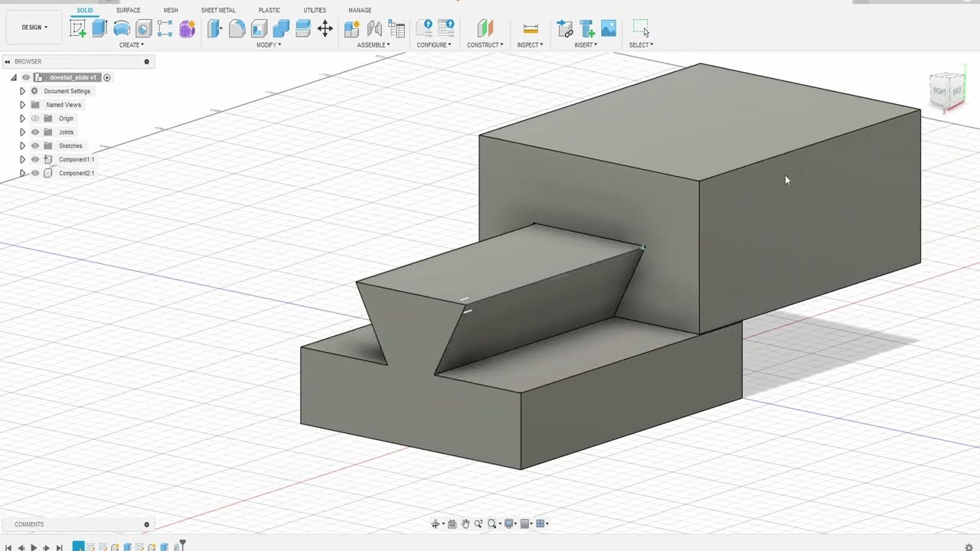Click the Configure table icon

446,29
